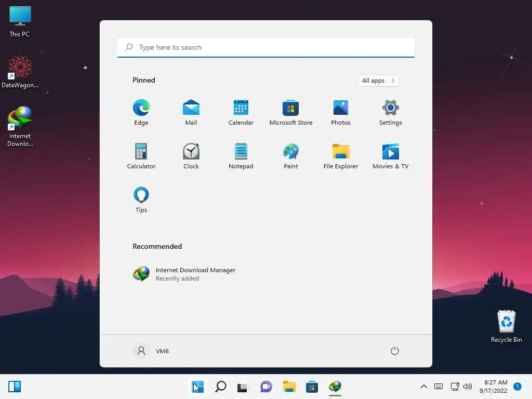Image resolution: width=532 pixels, height=399 pixels.
Task: Open the Paint app
Action: tap(291, 156)
